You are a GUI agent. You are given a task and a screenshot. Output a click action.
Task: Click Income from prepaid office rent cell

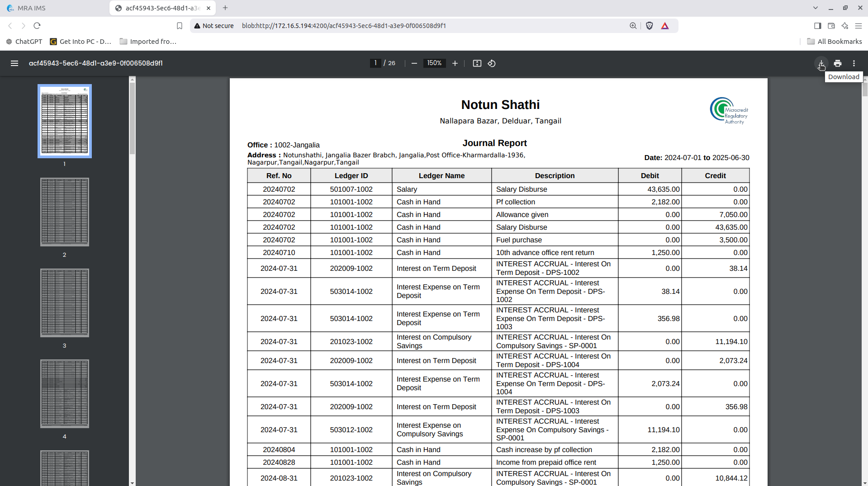555,462
